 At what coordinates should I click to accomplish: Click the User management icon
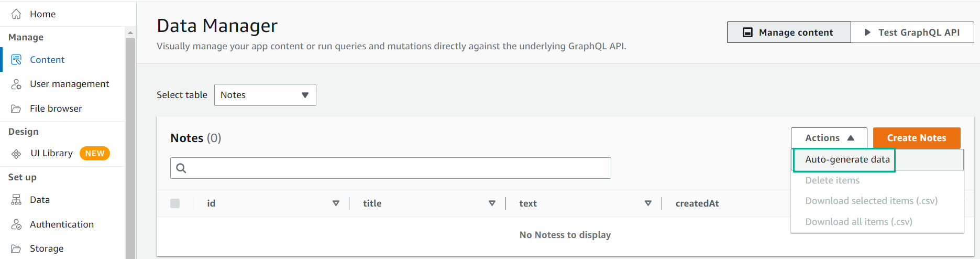coord(16,84)
